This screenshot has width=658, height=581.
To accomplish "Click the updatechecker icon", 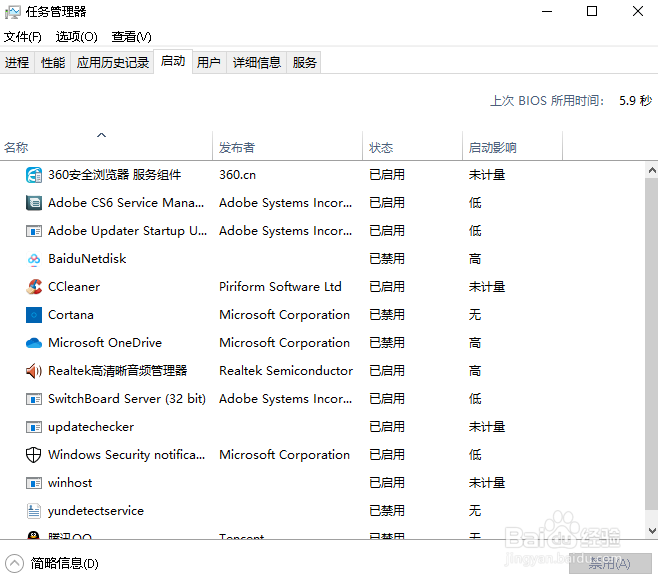I will click(x=34, y=427).
